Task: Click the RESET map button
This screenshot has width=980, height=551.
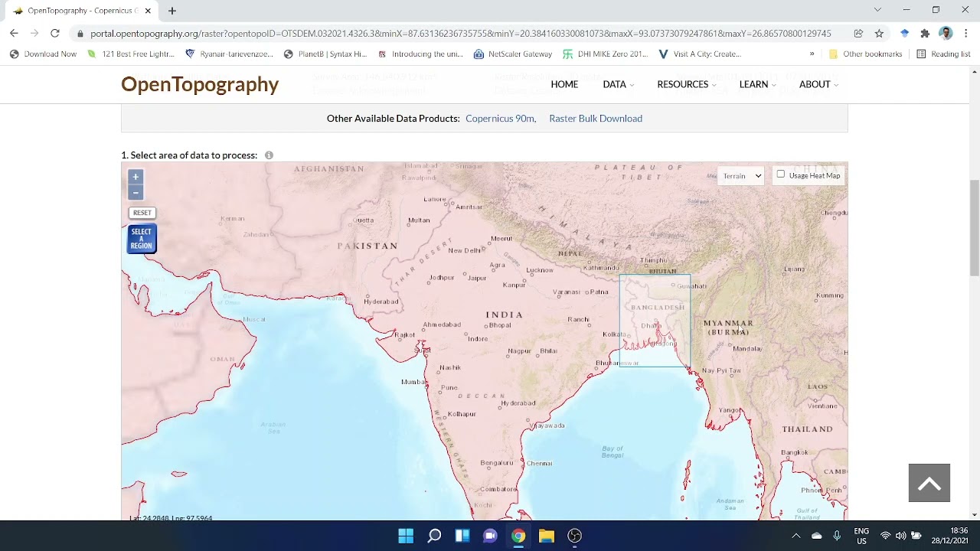Action: 142,213
